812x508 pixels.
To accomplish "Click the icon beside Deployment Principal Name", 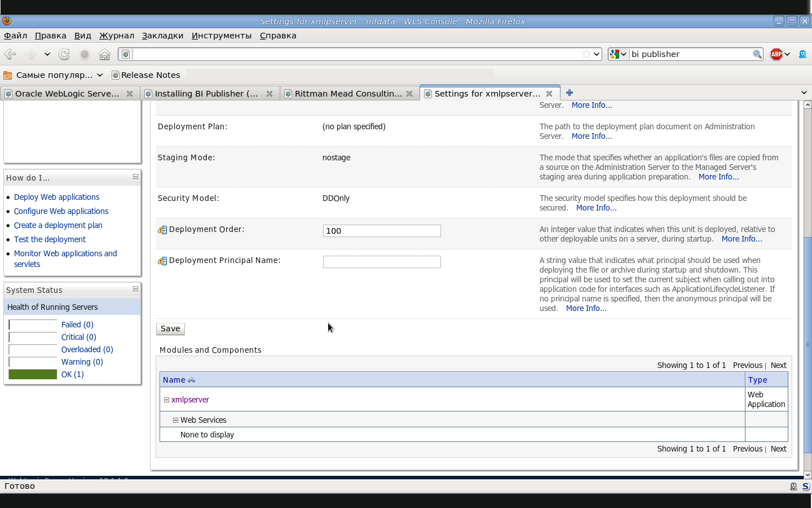I will click(x=162, y=261).
